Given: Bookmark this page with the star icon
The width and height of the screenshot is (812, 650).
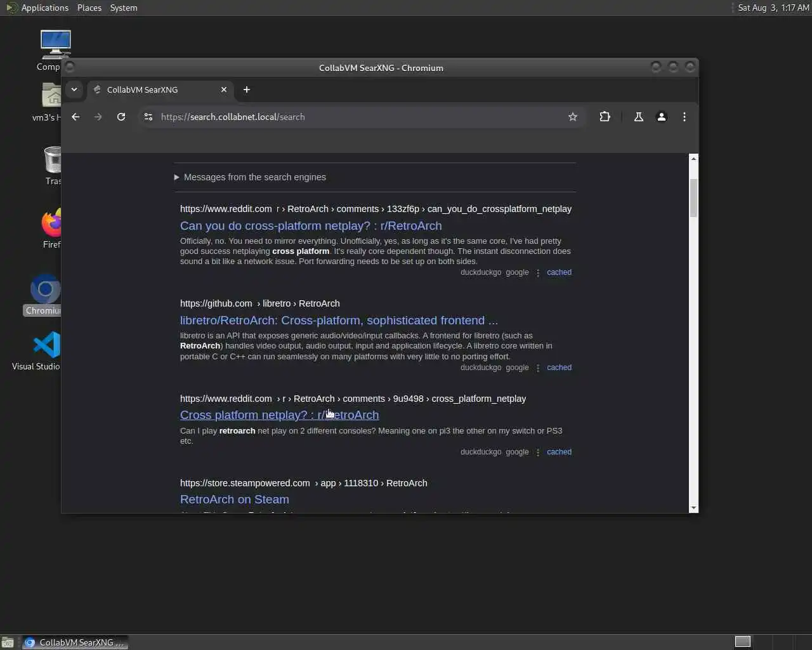Looking at the screenshot, I should tap(573, 117).
